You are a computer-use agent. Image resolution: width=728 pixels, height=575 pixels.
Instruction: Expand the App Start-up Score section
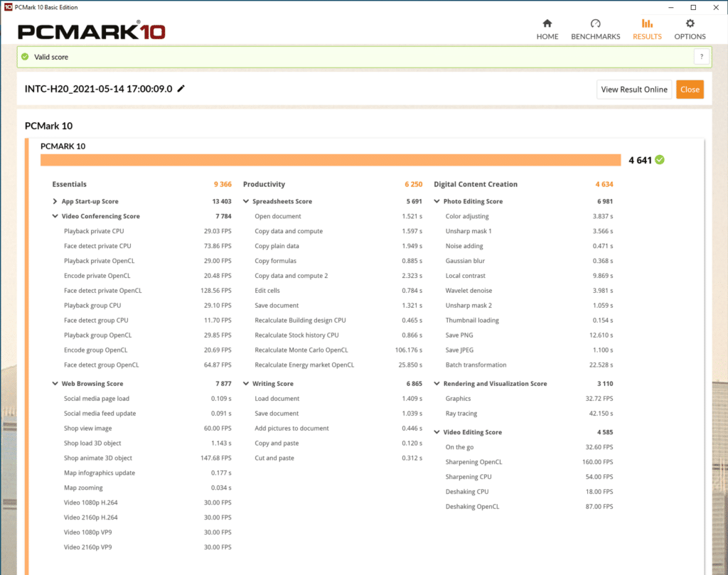click(x=55, y=201)
